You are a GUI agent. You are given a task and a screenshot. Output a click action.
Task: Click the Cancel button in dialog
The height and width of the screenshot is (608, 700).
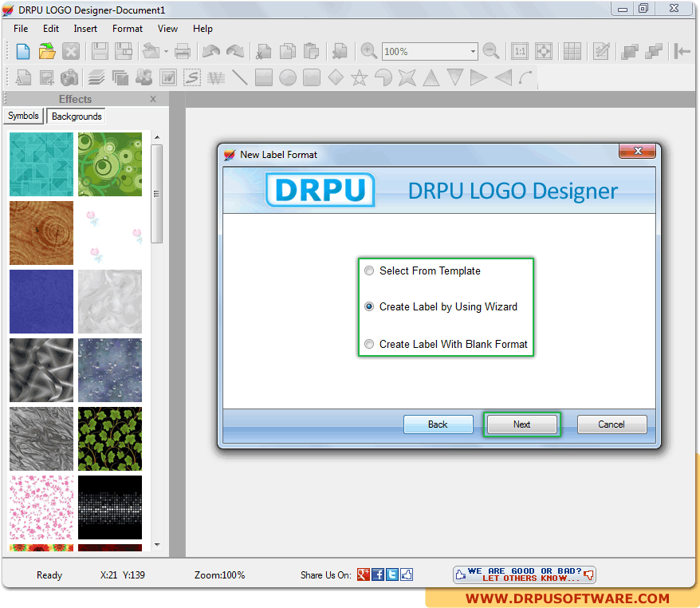pos(612,424)
